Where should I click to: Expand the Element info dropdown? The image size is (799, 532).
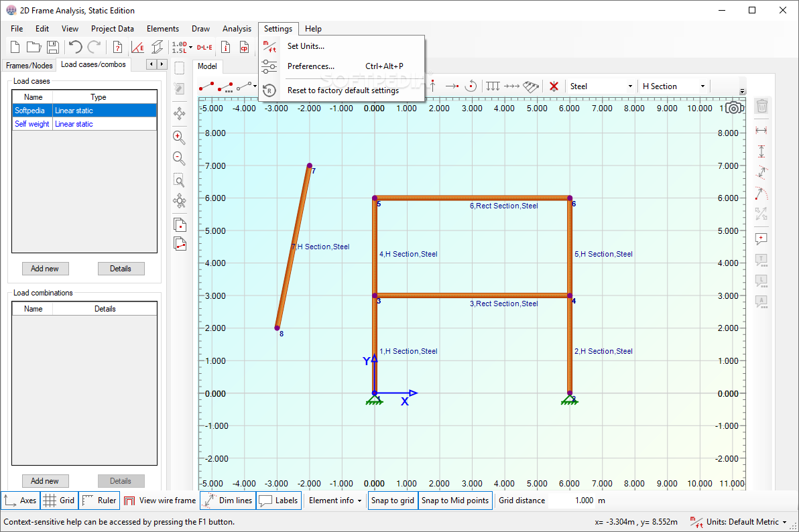335,501
